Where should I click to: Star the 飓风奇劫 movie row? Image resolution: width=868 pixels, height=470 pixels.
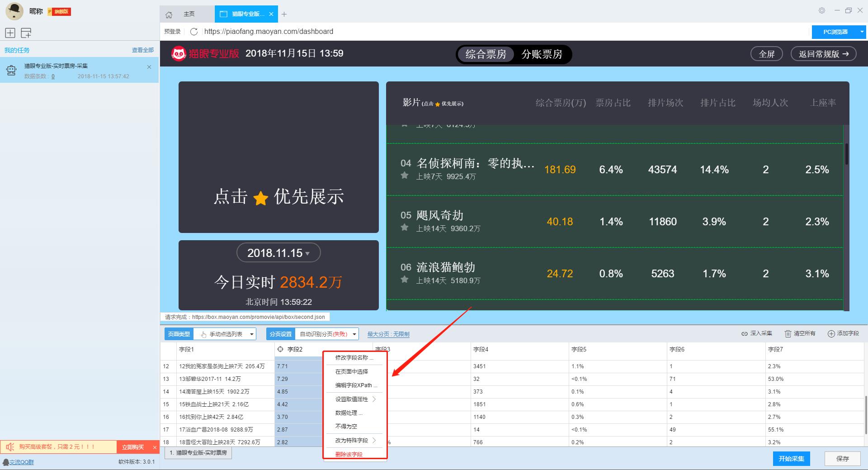[405, 228]
